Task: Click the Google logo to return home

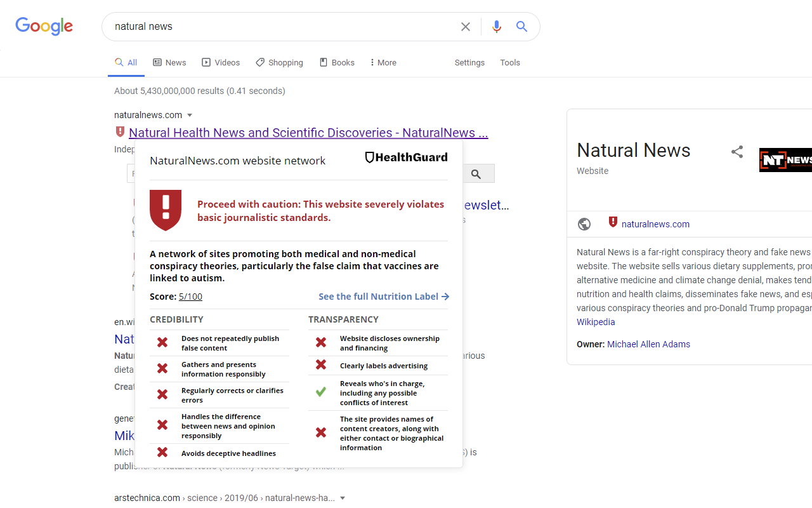Action: pos(44,26)
